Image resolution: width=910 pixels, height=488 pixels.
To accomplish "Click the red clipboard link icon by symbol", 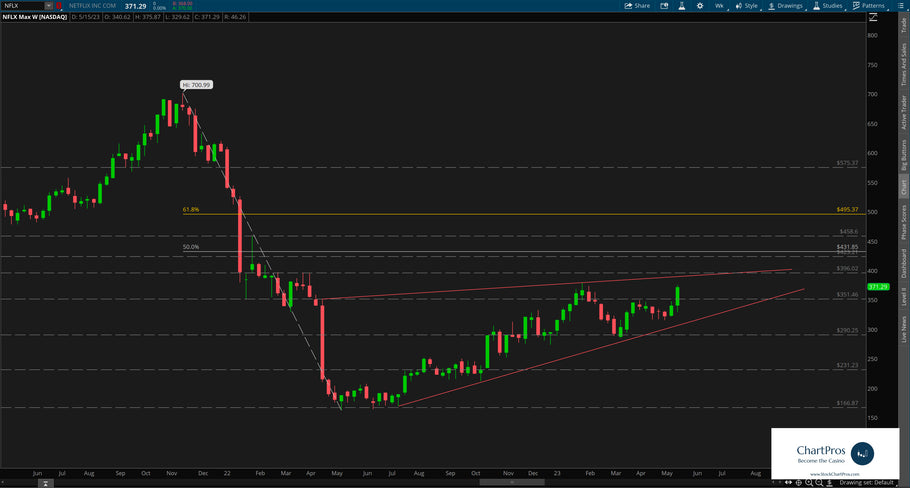I will click(59, 6).
